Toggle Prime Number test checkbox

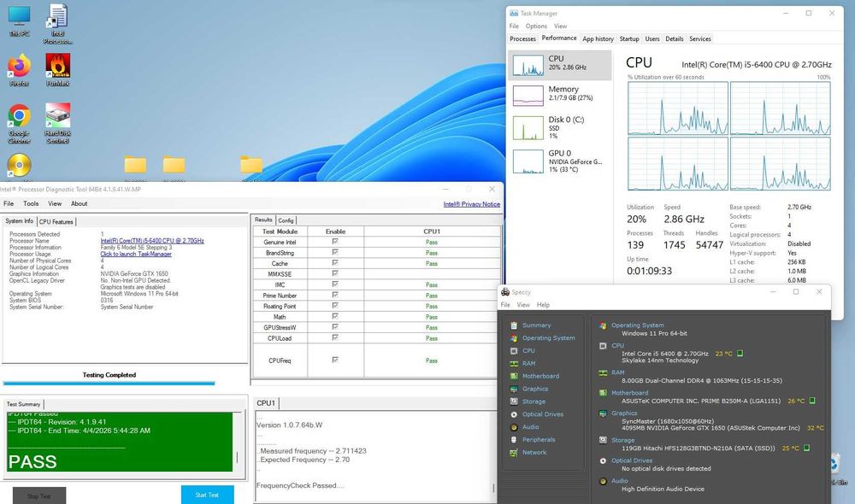coord(335,295)
